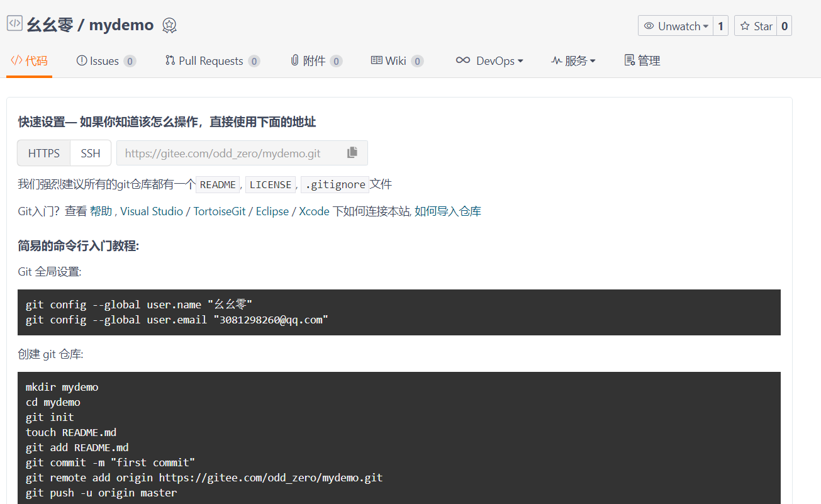Click the paperclip icon on the 附件 tab
Viewport: 821px width, 504px height.
(x=294, y=60)
